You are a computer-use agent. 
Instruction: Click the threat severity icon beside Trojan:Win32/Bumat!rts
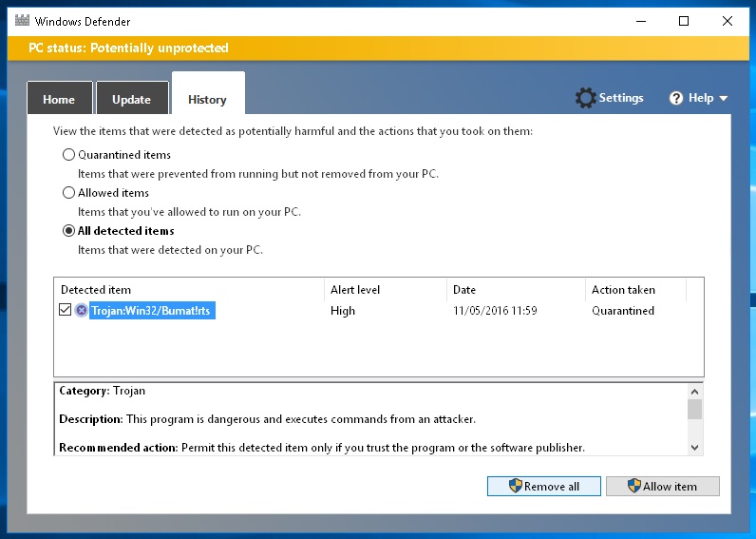tap(82, 310)
